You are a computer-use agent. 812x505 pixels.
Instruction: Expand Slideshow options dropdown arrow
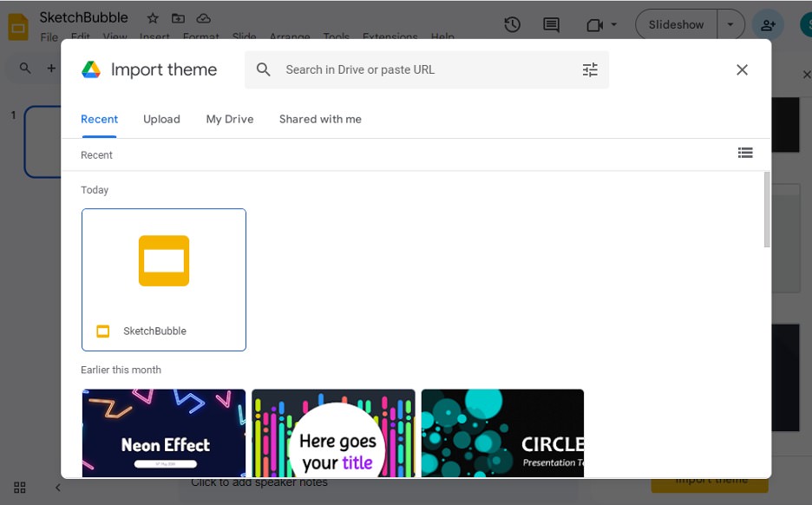point(730,24)
